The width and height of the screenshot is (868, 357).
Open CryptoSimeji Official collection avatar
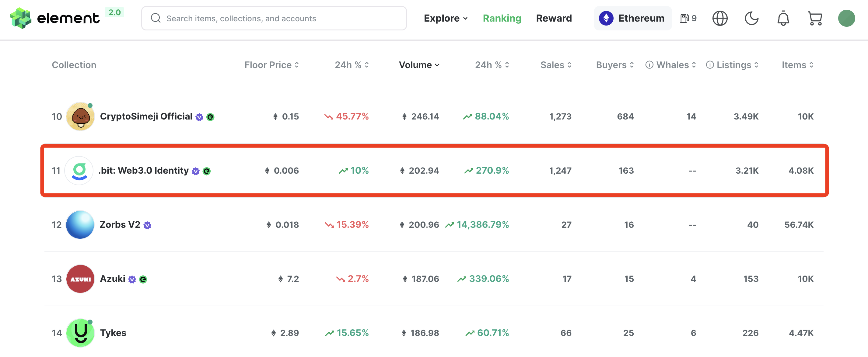(x=80, y=116)
